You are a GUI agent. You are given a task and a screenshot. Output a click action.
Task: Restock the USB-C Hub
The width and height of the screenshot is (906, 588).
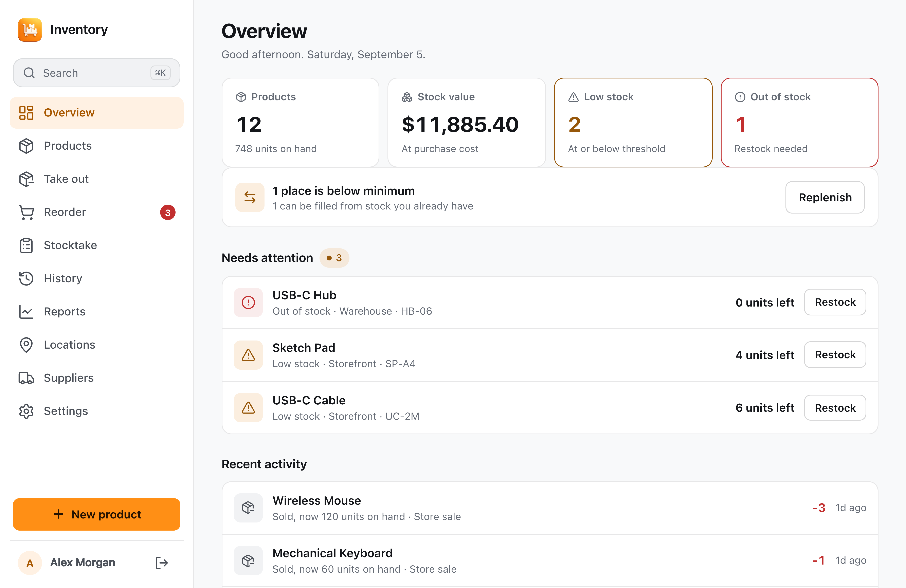[x=835, y=302]
